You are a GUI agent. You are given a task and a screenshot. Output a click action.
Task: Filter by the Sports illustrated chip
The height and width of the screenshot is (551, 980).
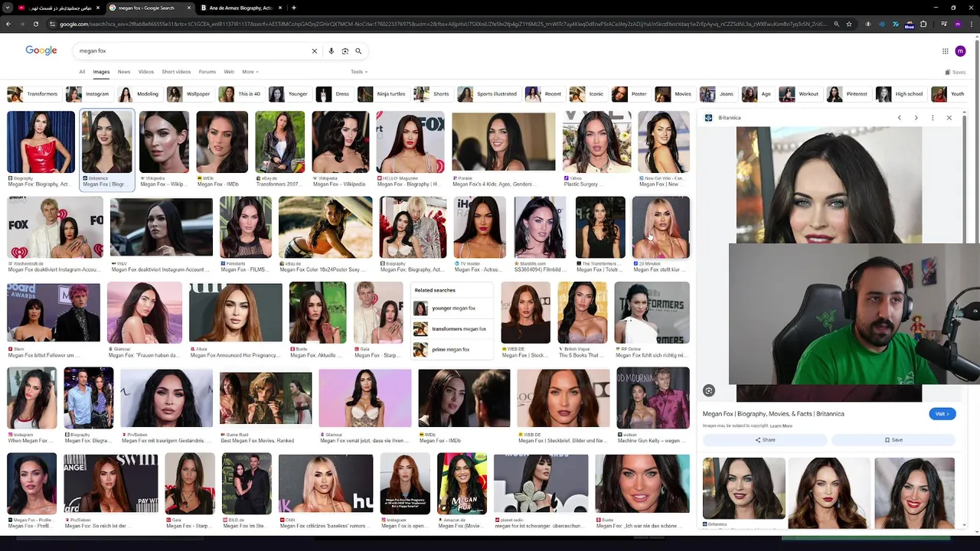coord(488,94)
